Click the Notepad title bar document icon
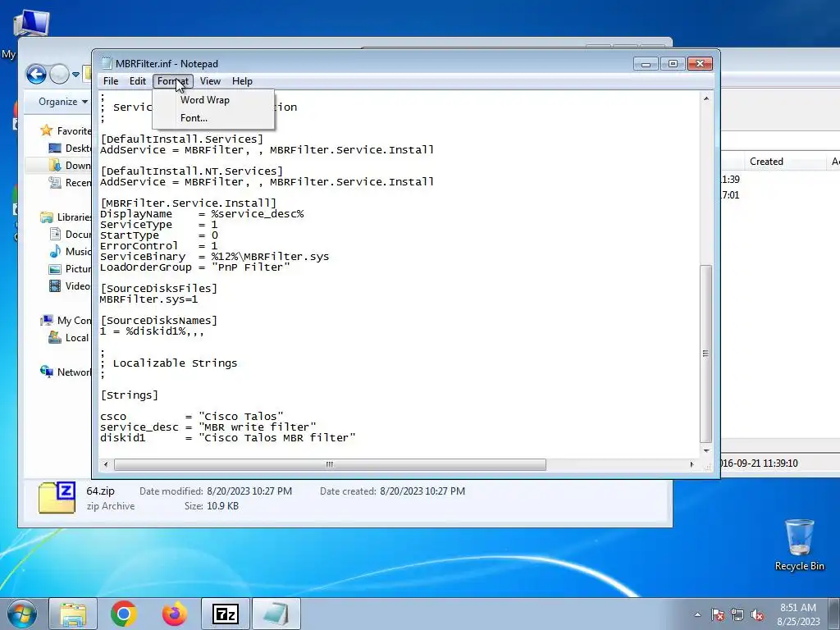The height and width of the screenshot is (630, 840). (106, 64)
